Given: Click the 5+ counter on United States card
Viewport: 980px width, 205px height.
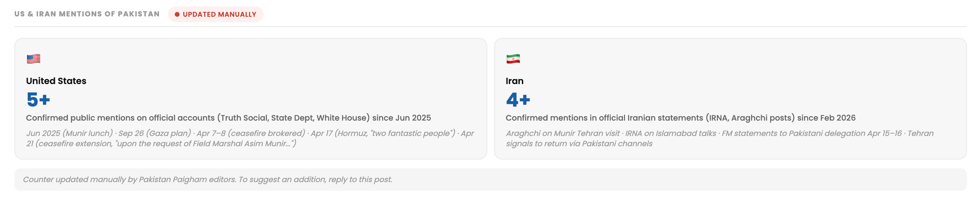Looking at the screenshot, I should [38, 100].
